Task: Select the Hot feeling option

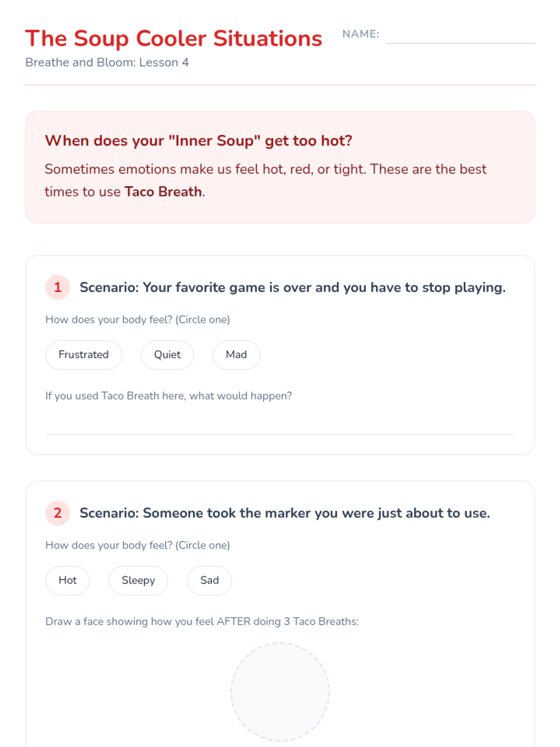Action: point(67,580)
